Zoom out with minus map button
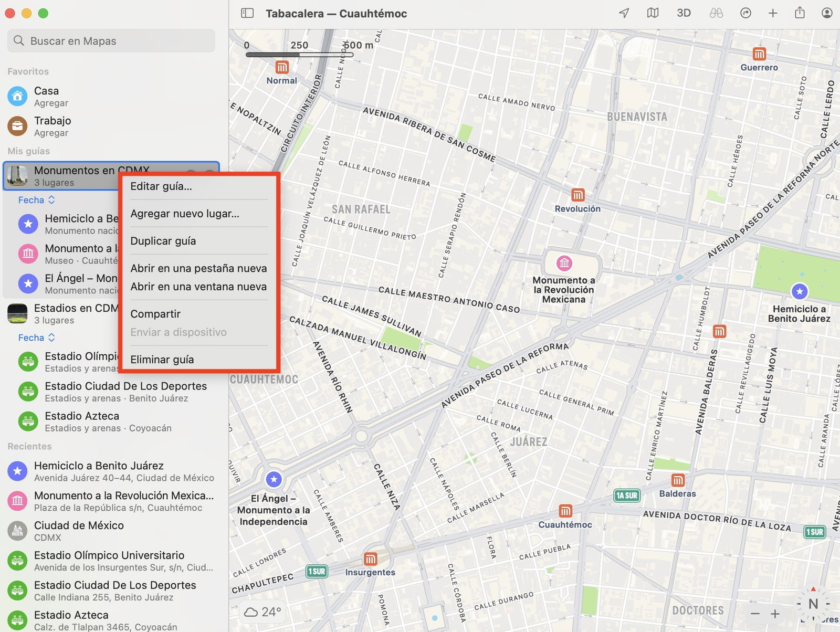 pos(755,614)
